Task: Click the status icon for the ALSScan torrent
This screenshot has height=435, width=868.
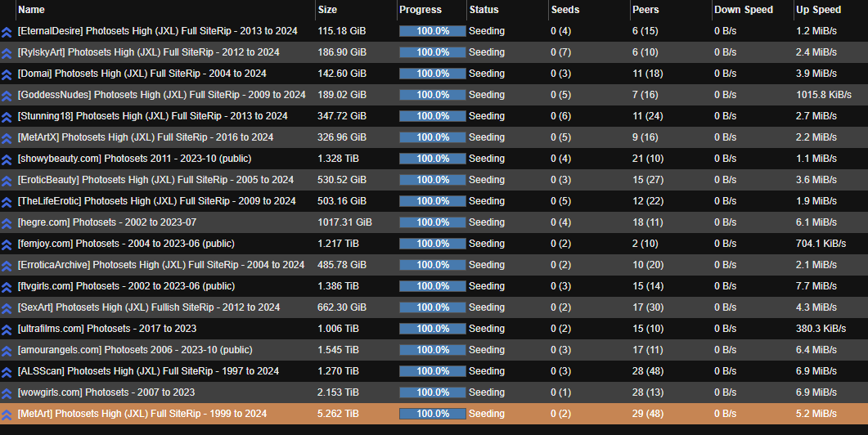Action: click(7, 371)
